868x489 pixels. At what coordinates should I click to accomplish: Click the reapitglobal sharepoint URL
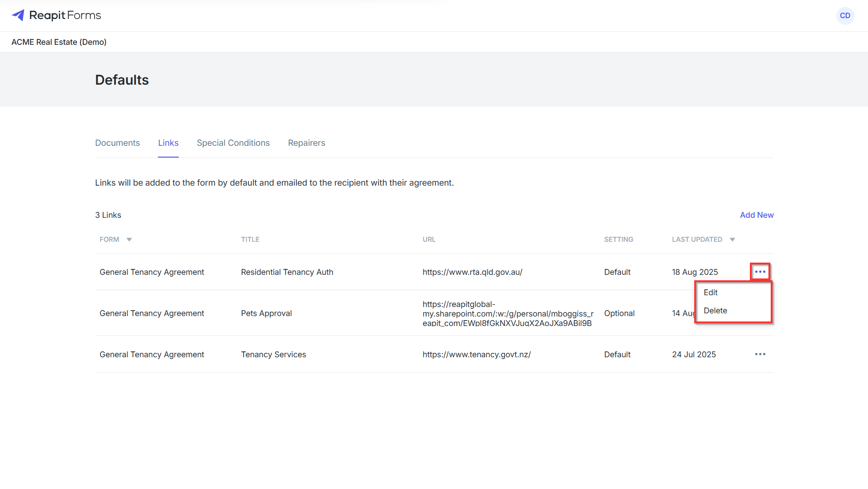coord(508,313)
